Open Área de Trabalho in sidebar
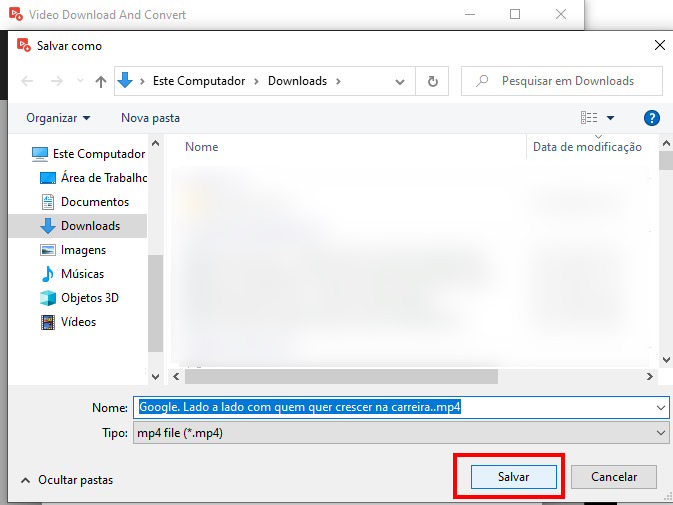 click(x=103, y=178)
